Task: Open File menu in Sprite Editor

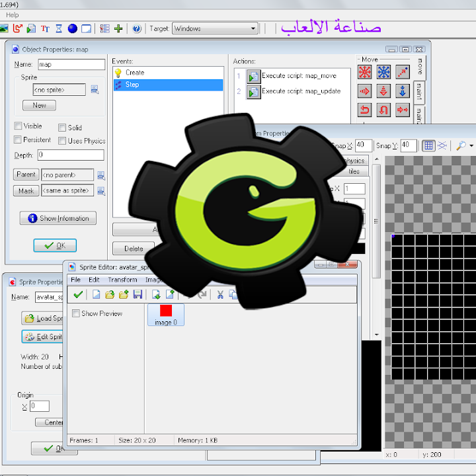Action: tap(75, 280)
